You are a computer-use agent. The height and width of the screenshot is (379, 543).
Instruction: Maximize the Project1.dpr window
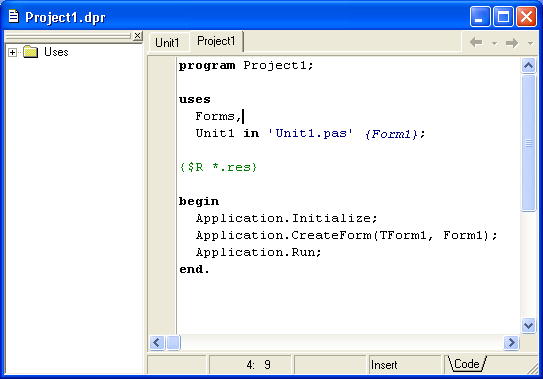point(503,16)
